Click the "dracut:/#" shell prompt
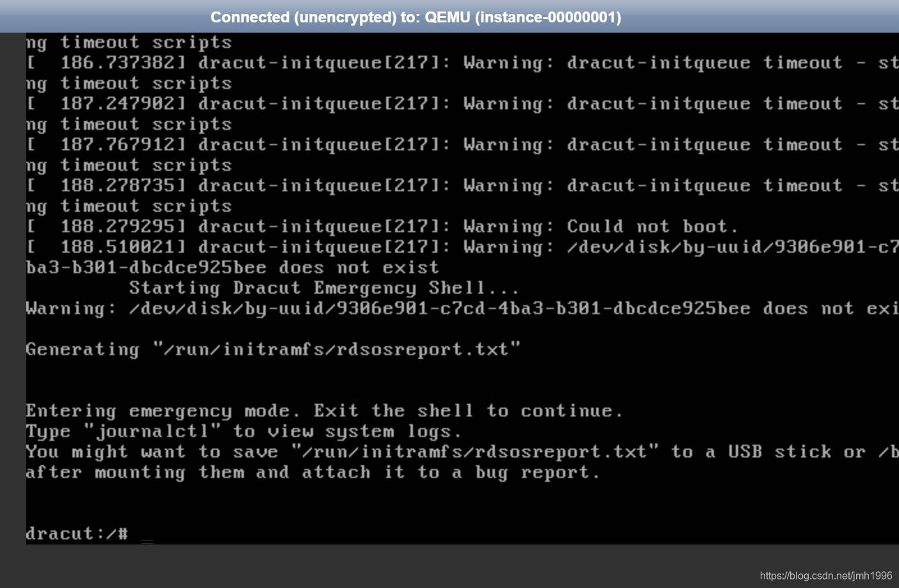This screenshot has height=588, width=899. (x=77, y=534)
